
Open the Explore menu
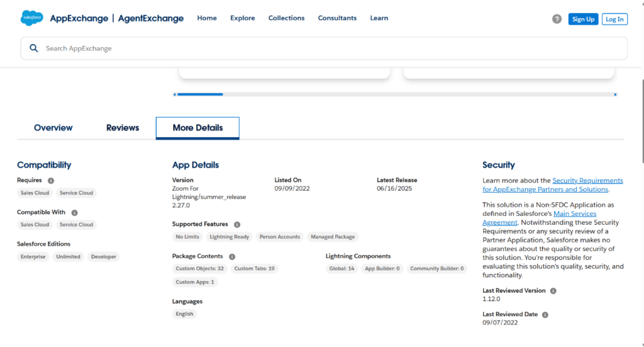coord(242,18)
